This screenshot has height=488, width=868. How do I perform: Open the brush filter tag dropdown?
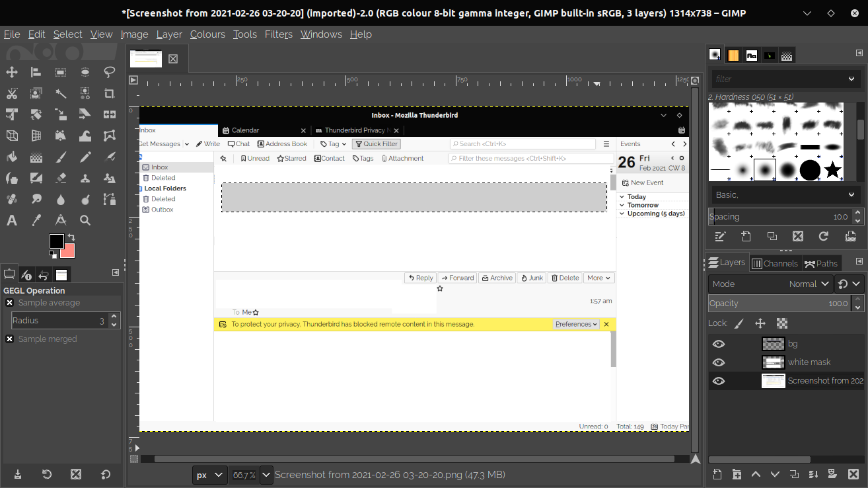point(852,79)
